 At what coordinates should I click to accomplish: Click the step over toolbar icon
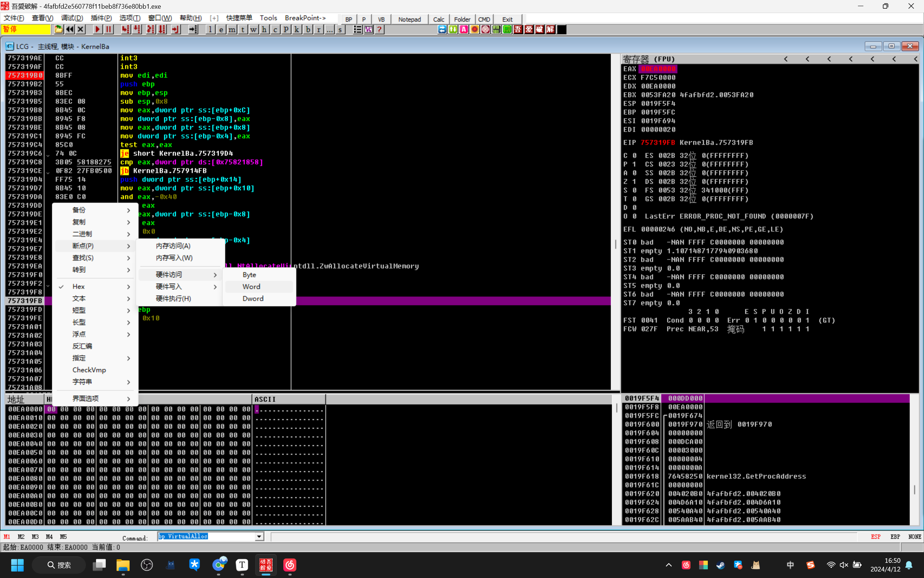pos(137,29)
